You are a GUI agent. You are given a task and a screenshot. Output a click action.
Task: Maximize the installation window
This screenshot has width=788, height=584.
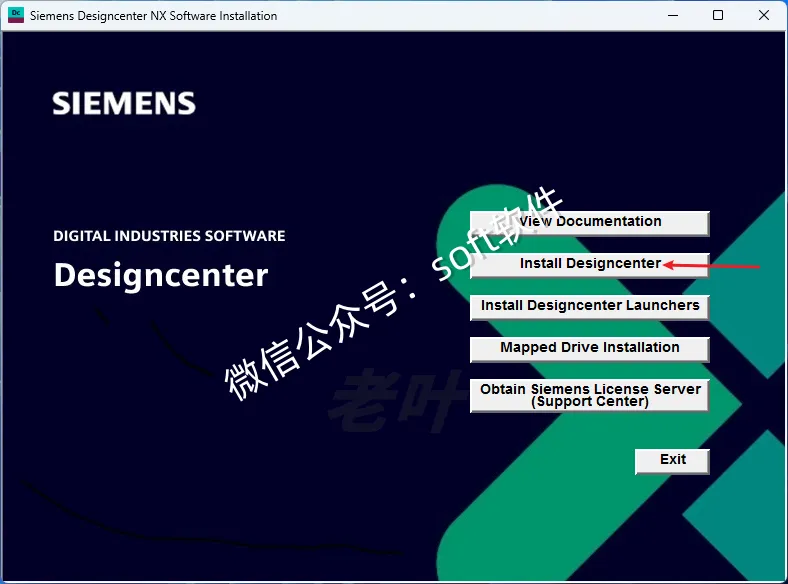coord(718,16)
